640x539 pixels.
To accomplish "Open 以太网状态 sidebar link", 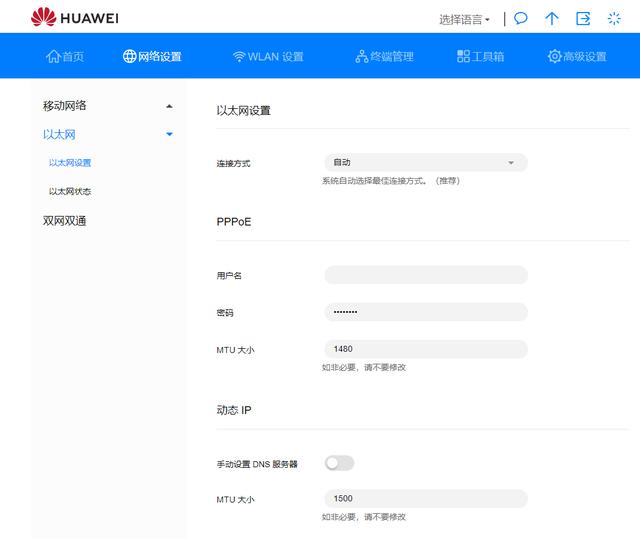I will point(70,191).
